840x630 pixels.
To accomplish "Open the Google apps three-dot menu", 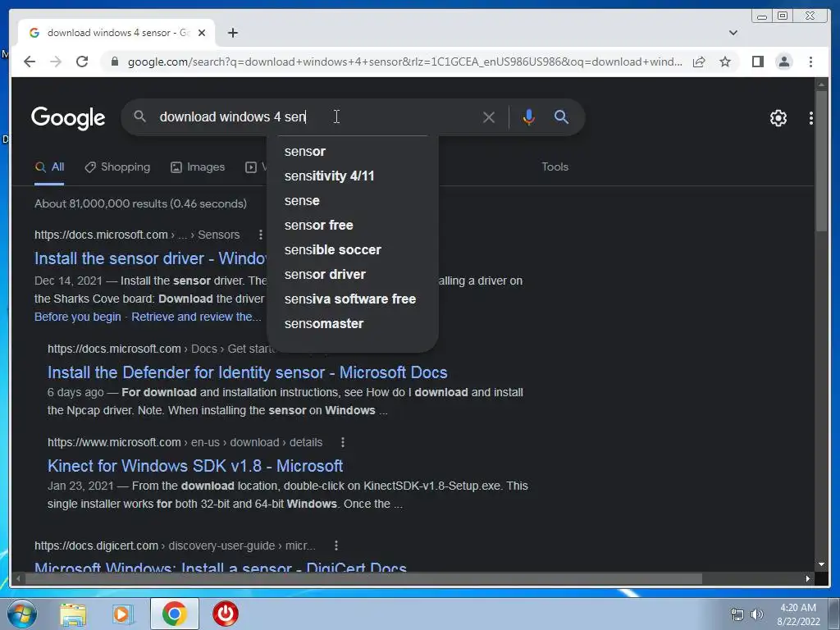I will point(811,118).
